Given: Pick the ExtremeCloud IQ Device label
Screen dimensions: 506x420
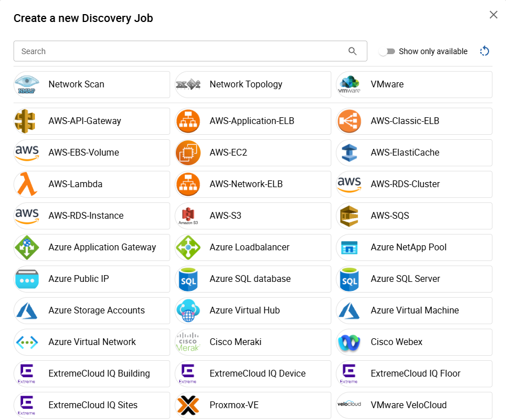Looking at the screenshot, I should point(258,374).
